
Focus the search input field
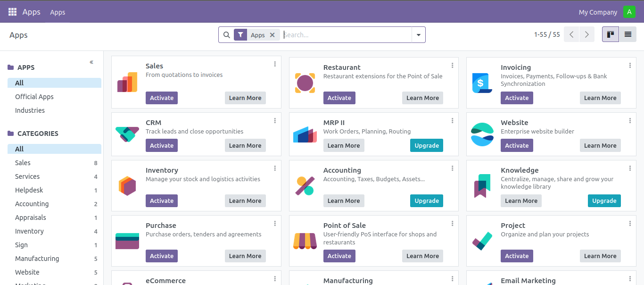tap(347, 35)
